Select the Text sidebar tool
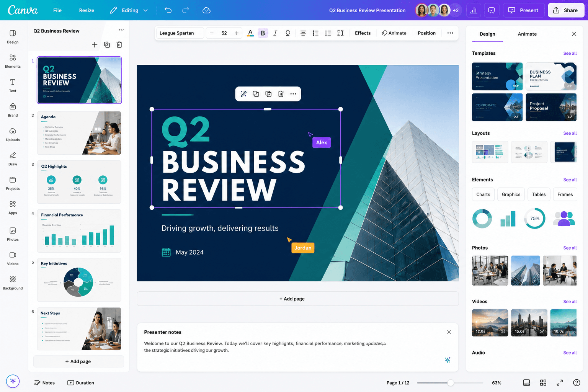The image size is (588, 392). tap(13, 86)
